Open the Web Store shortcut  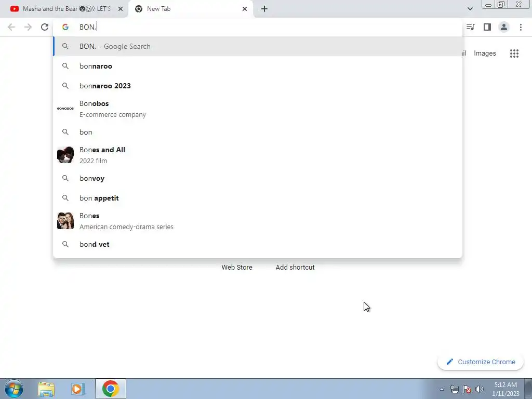coord(237,268)
